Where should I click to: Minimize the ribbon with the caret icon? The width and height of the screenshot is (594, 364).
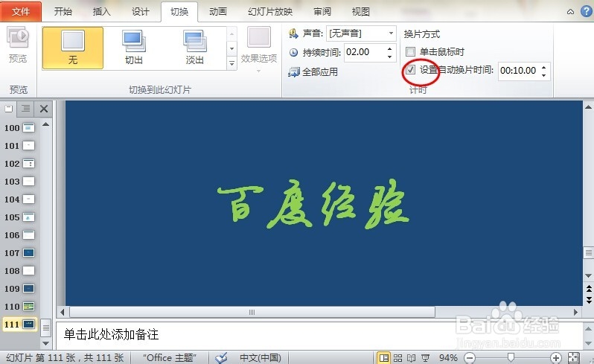pyautogui.click(x=570, y=12)
